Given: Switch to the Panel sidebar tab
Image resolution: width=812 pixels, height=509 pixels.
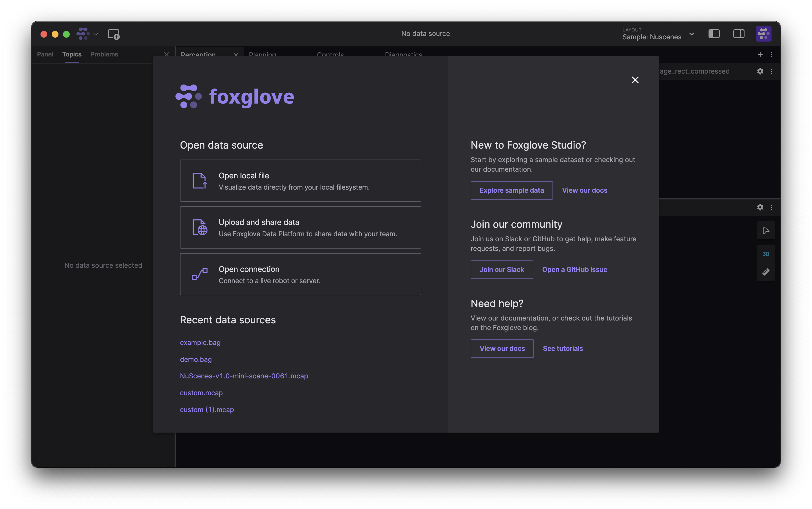Looking at the screenshot, I should (x=45, y=54).
